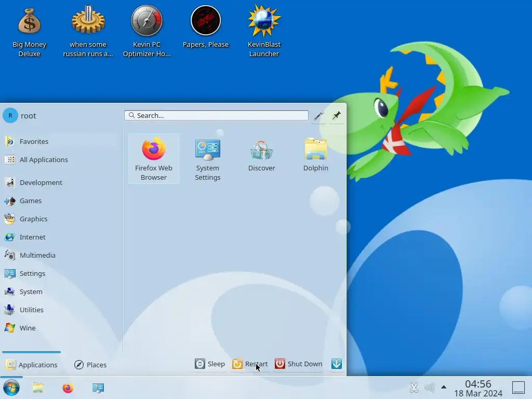Open the volume tray icon

click(x=429, y=388)
